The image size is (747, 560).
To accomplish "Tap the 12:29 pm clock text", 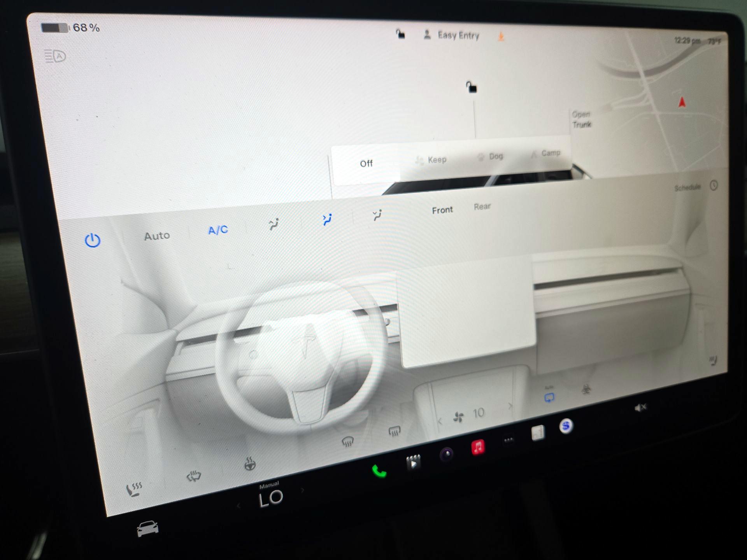I will pyautogui.click(x=687, y=40).
